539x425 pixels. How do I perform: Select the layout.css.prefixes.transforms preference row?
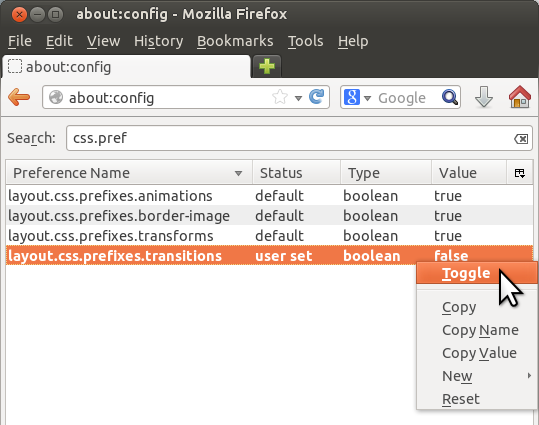point(270,236)
